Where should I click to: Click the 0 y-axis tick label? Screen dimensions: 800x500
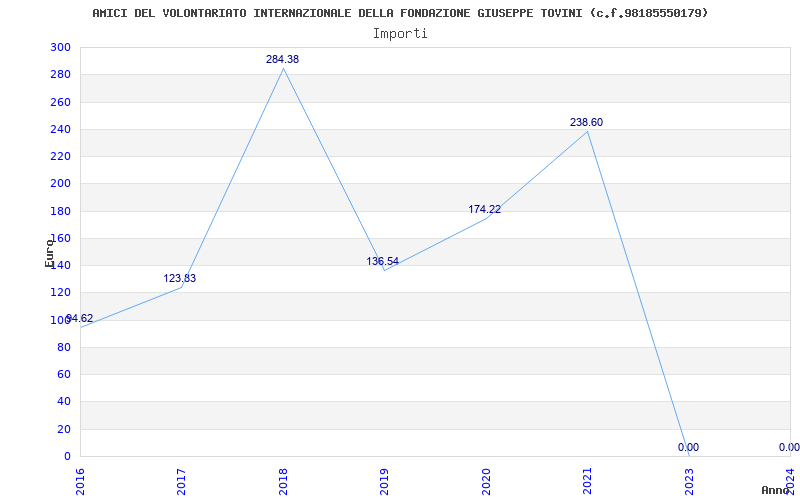pos(67,456)
